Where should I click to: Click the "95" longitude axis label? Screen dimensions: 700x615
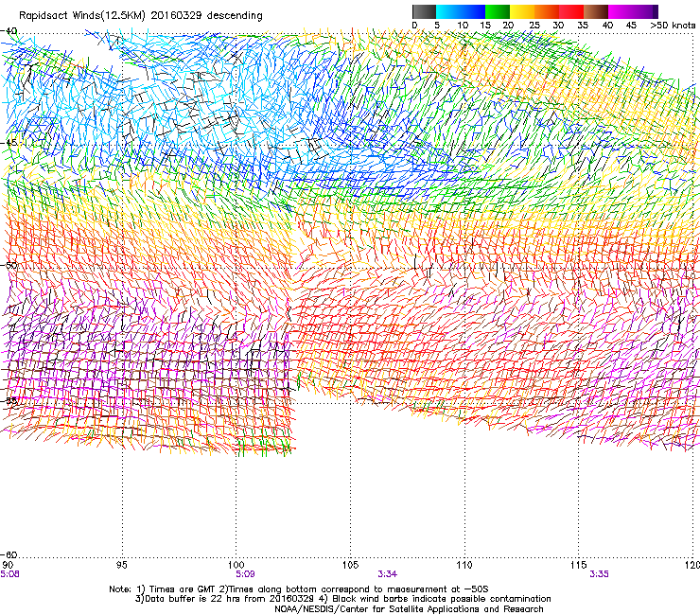[121, 565]
